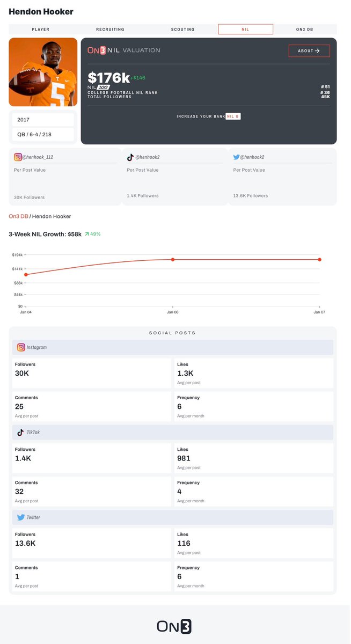Click the Instagram Comments 25 value
Screen dimensions: 351x644
[19, 407]
